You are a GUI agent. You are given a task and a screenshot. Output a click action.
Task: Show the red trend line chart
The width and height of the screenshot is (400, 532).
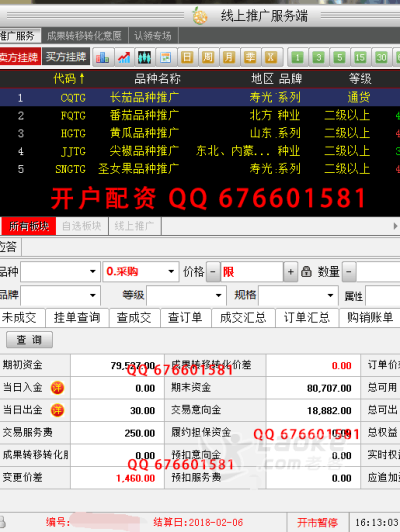[x=124, y=57]
